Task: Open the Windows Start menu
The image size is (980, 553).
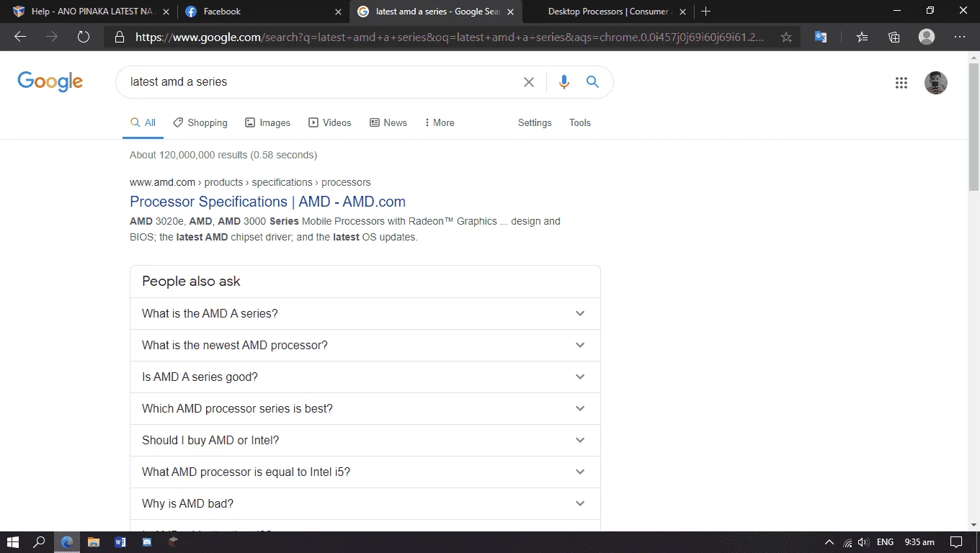Action: point(13,542)
